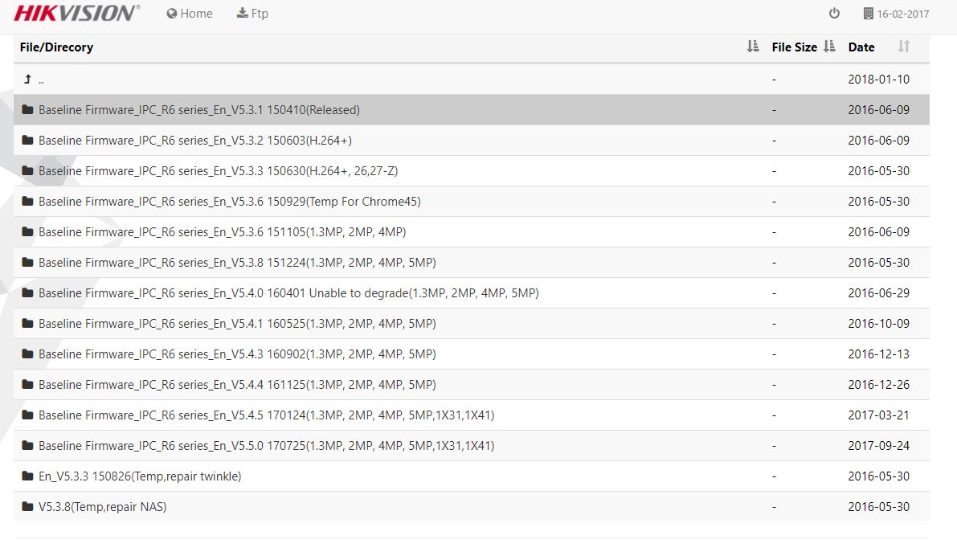Open V5.5.0 170725 firmware folder

coord(266,446)
